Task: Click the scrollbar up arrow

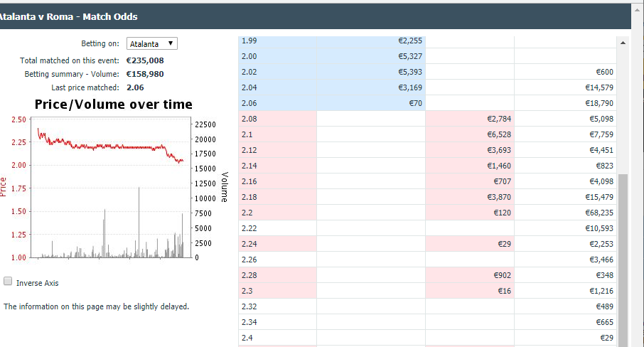Action: click(623, 43)
